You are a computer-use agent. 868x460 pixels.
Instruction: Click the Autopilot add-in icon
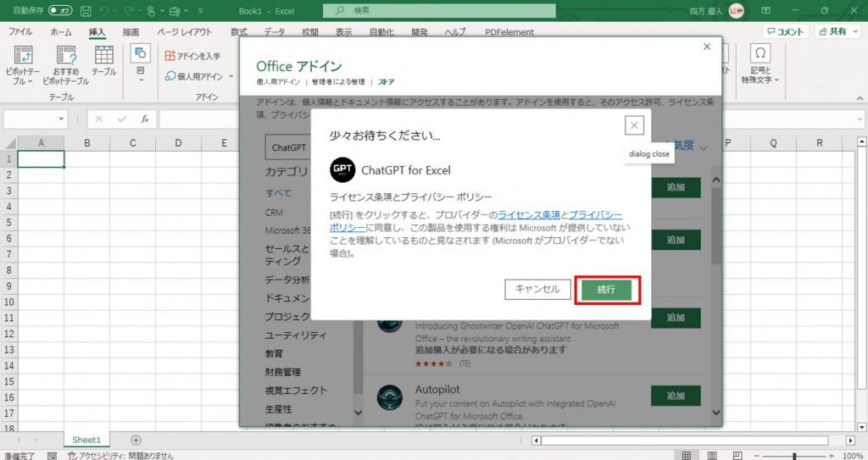click(x=390, y=397)
